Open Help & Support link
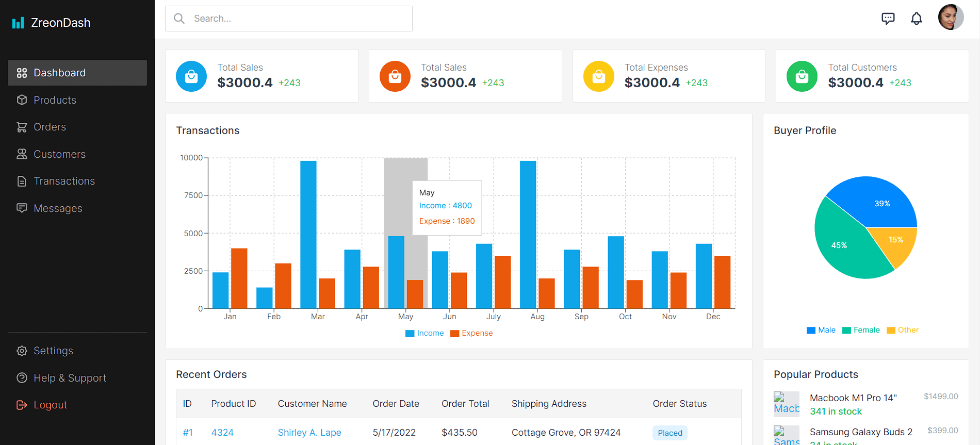Screen dimensions: 980x445 (77, 378)
